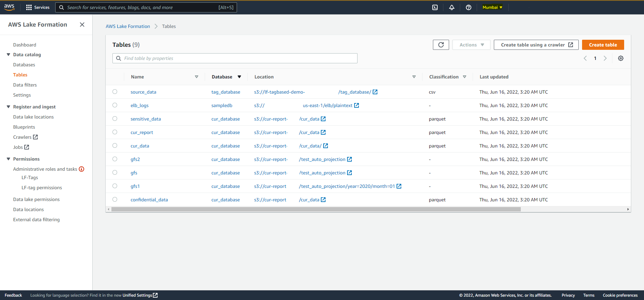Click Feedback in the footer
Screen dimensions: 644x300
pyautogui.click(x=13, y=295)
